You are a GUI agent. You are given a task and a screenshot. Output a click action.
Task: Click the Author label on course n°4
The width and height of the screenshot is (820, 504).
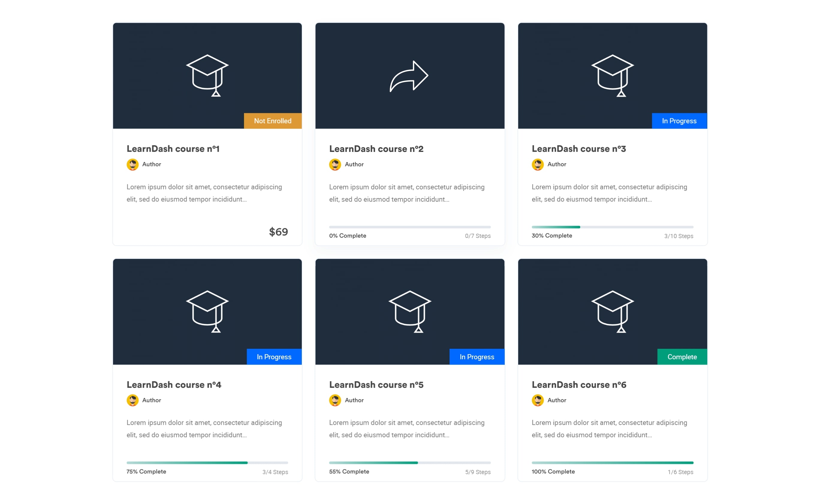(x=152, y=400)
